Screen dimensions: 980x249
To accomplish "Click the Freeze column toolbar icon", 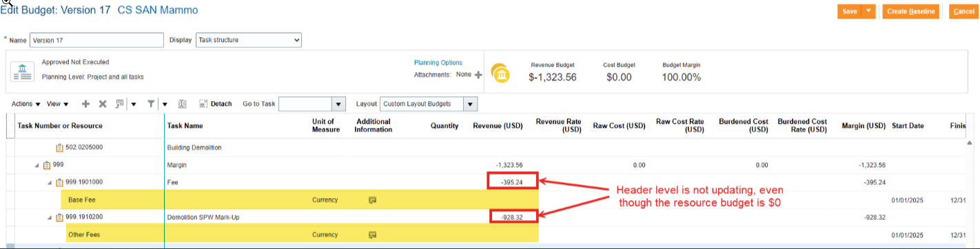I will pos(120,104).
